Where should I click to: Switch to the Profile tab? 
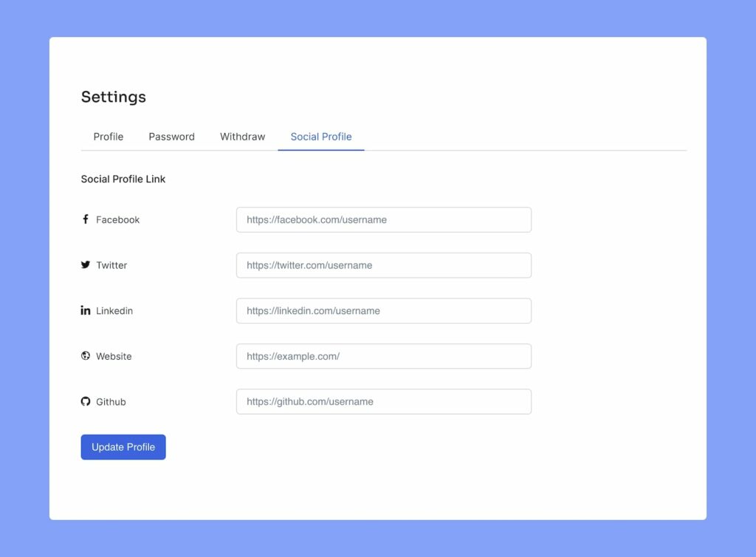coord(108,137)
